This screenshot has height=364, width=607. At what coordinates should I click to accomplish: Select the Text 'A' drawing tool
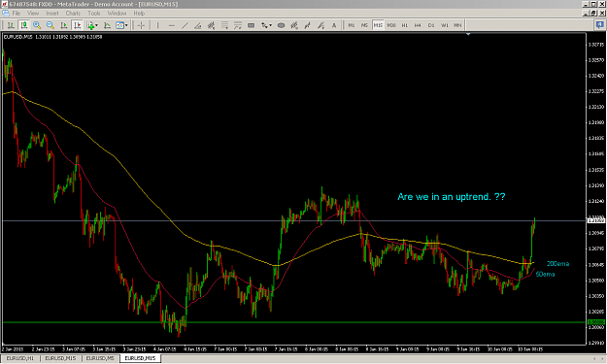334,25
